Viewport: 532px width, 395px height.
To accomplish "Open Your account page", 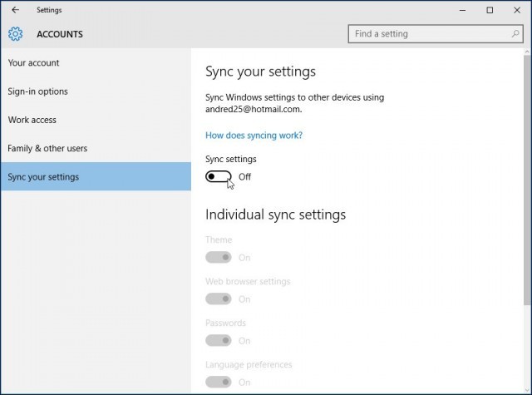I will coord(33,63).
